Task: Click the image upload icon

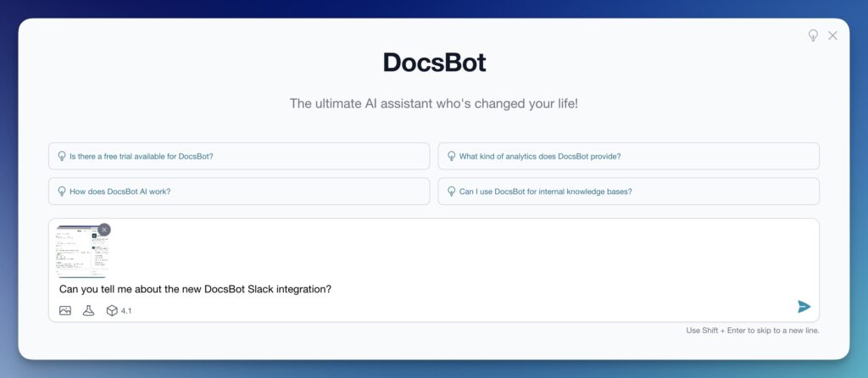Action: 65,310
